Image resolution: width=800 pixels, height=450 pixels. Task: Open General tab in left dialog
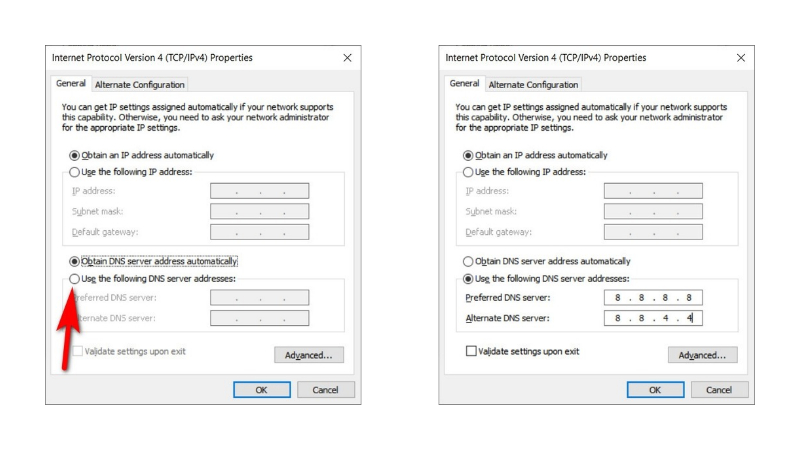point(70,83)
